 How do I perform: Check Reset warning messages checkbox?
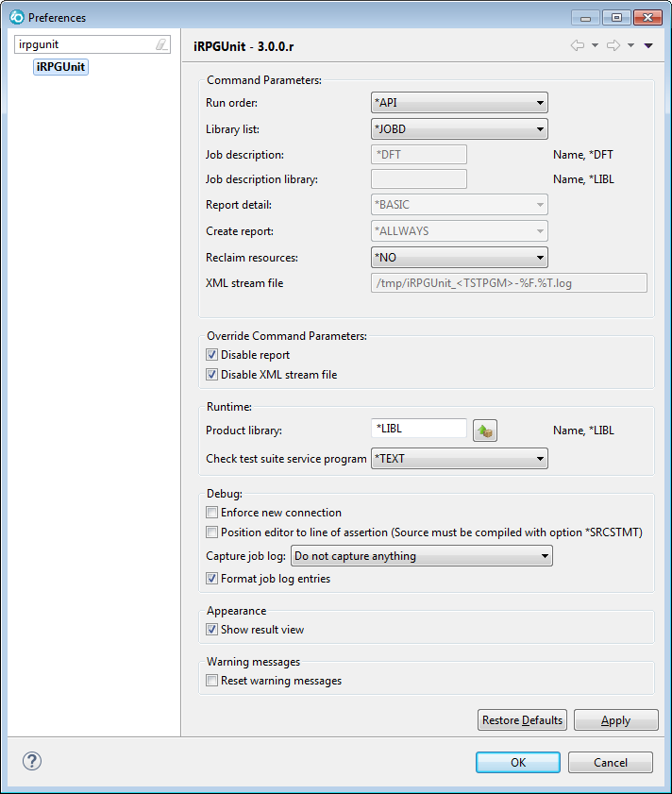(211, 681)
